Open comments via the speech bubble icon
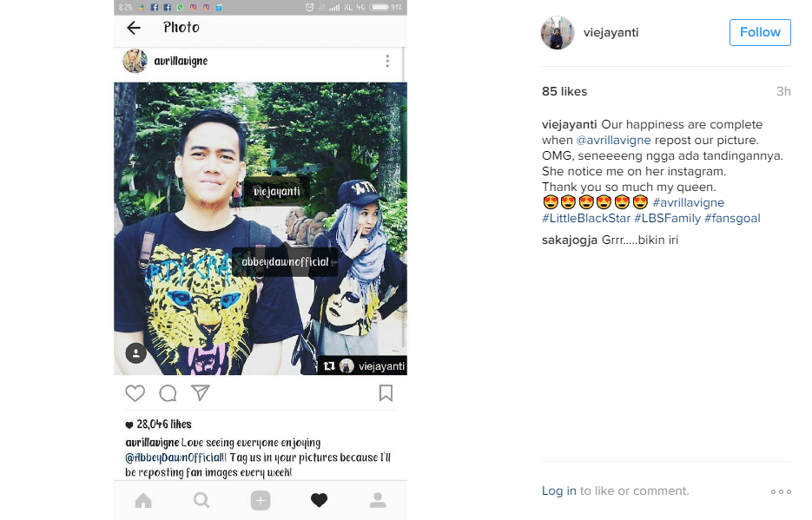 coord(168,393)
